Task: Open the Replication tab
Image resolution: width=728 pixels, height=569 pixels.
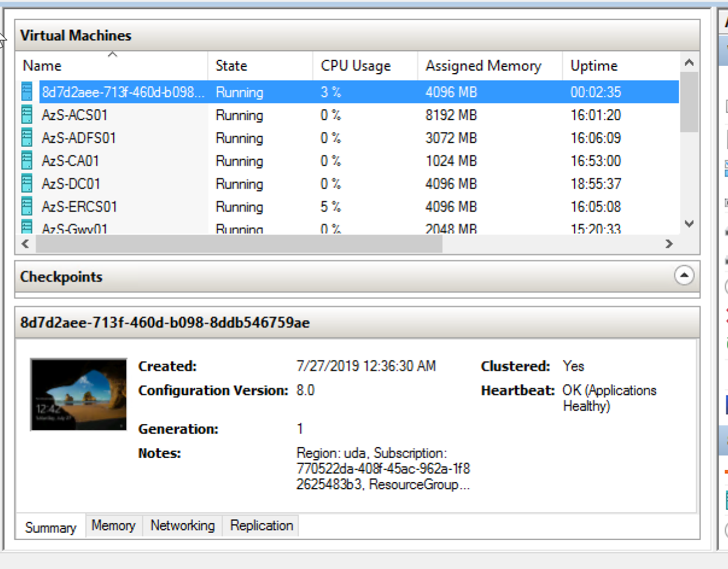Action: (x=262, y=526)
